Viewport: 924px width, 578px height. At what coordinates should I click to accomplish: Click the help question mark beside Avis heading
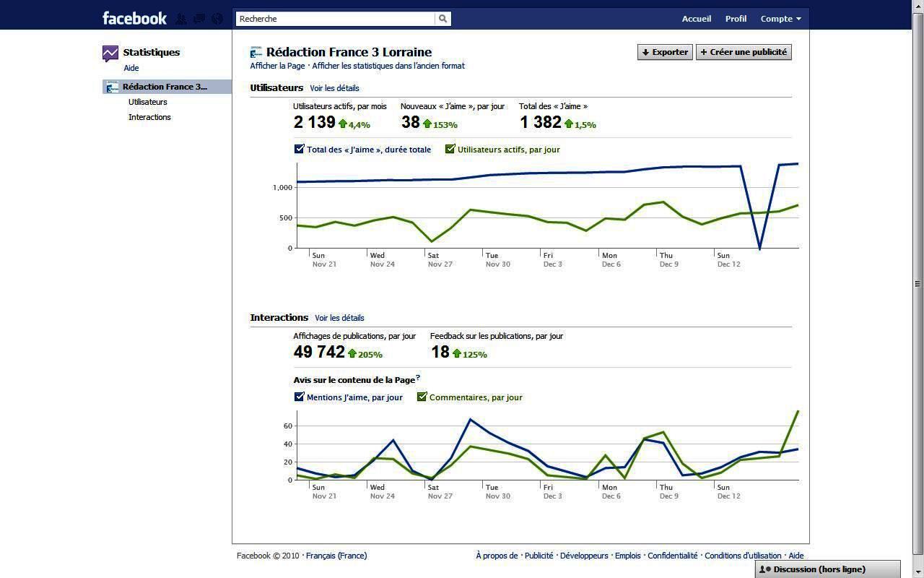(x=418, y=378)
